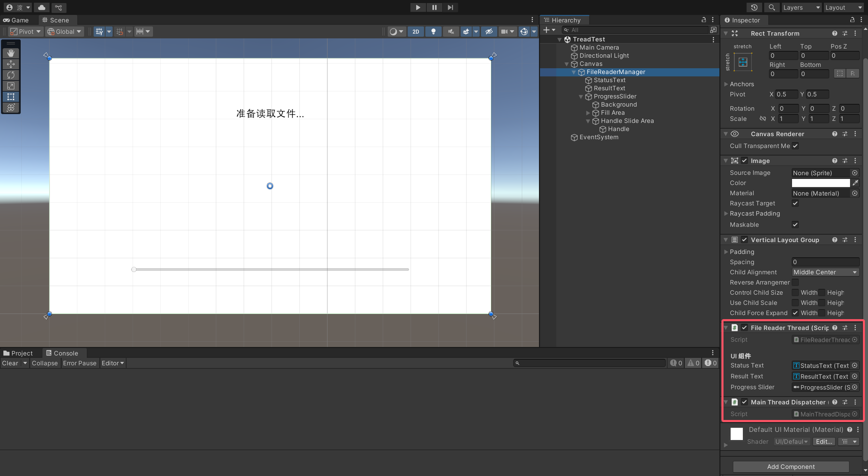Viewport: 868px width, 476px height.
Task: Toggle scene lighting bulb icon
Action: pyautogui.click(x=433, y=32)
